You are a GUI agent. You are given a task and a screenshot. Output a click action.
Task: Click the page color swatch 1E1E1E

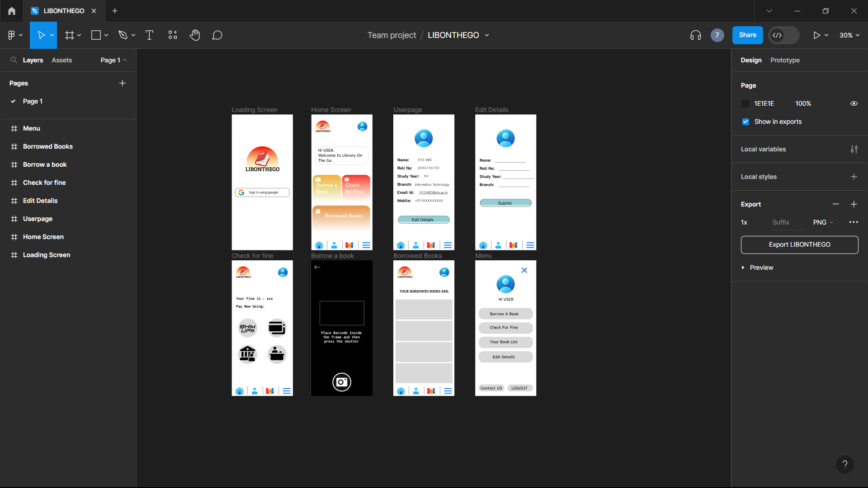click(745, 103)
